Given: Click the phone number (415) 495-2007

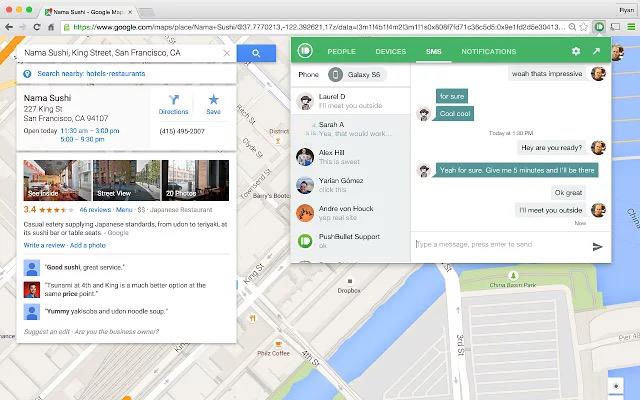Looking at the screenshot, I should click(182, 132).
